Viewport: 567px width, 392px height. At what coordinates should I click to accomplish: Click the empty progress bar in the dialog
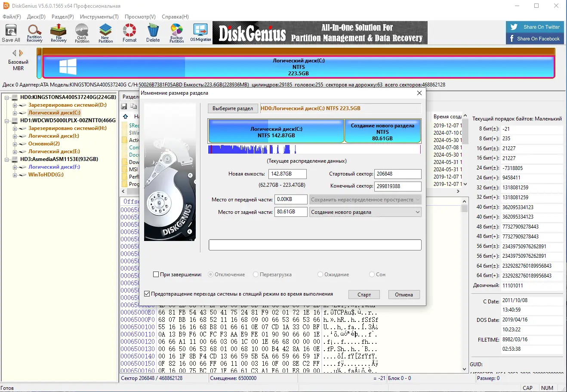315,245
